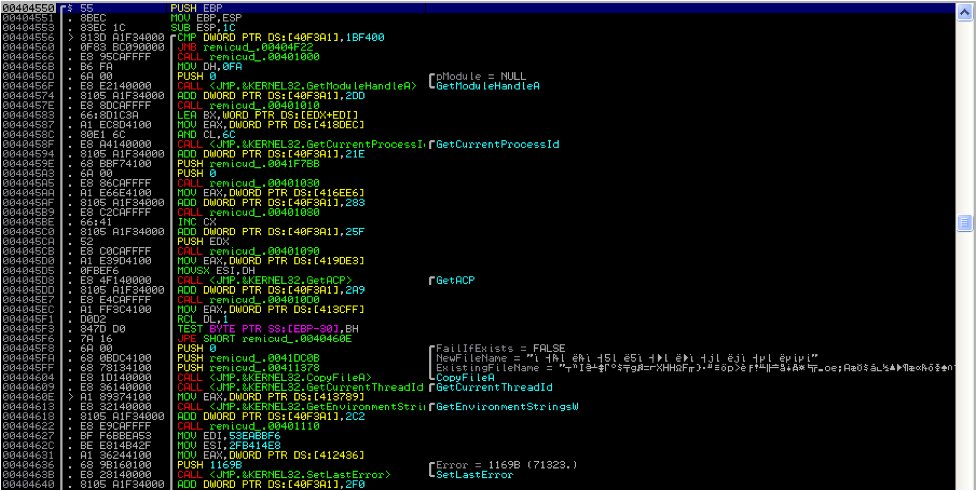This screenshot has width=977, height=491.
Task: Click the vertical scrollbar up arrow
Action: pyautogui.click(x=965, y=12)
